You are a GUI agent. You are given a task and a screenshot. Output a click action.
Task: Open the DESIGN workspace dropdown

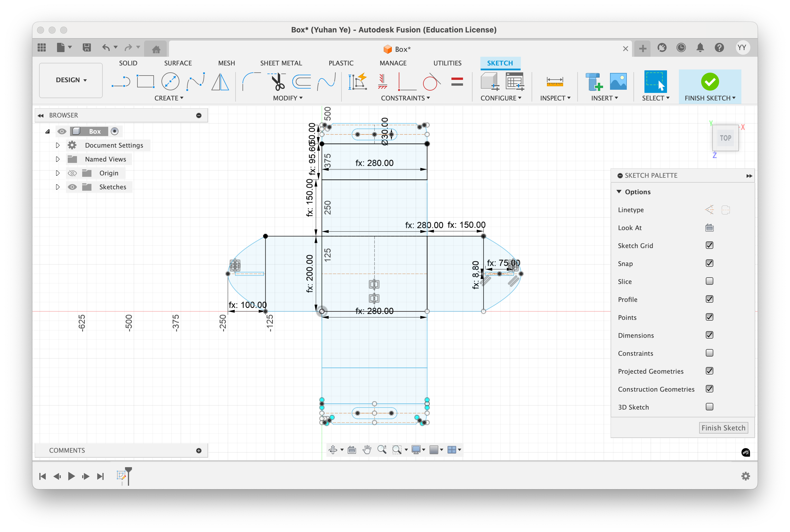tap(71, 80)
